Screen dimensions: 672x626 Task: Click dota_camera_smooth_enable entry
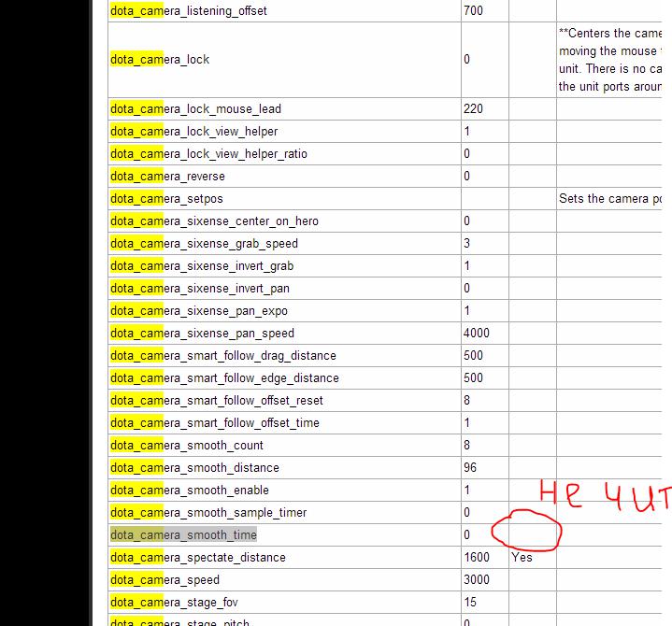190,490
